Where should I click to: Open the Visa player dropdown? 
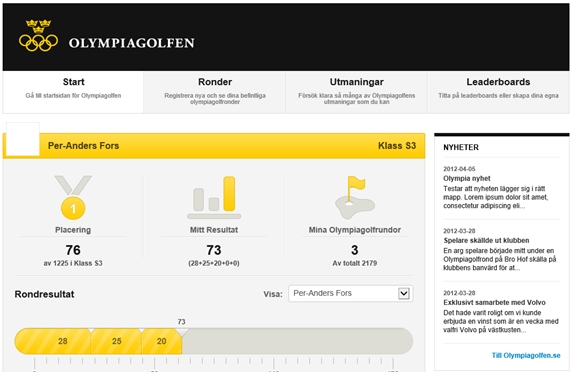351,293
